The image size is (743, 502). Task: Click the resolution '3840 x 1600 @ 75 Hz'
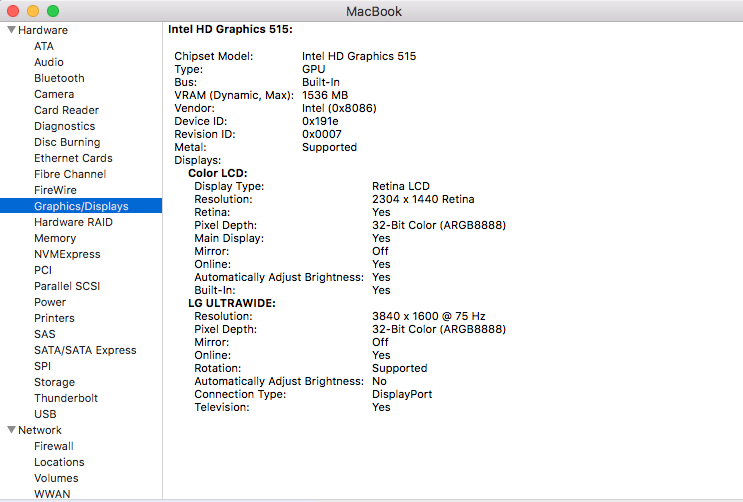click(429, 316)
